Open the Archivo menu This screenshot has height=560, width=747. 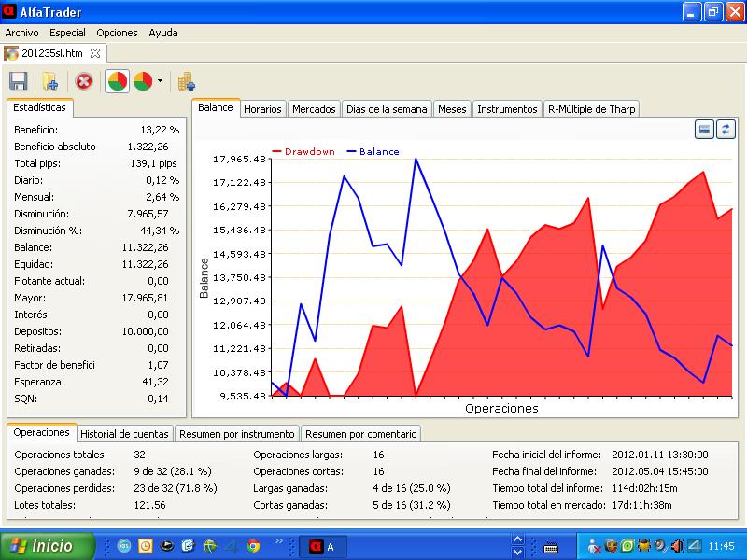click(22, 33)
